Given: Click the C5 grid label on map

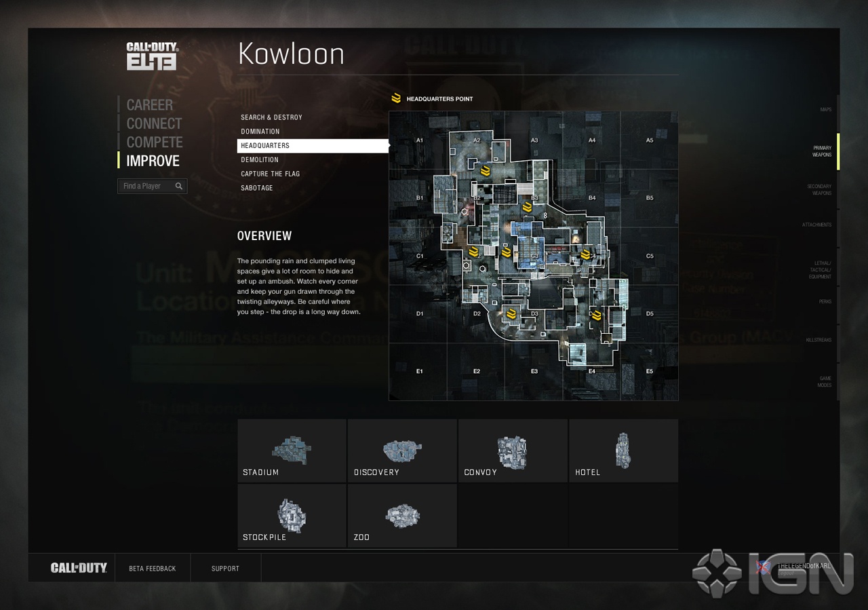Looking at the screenshot, I should point(650,256).
